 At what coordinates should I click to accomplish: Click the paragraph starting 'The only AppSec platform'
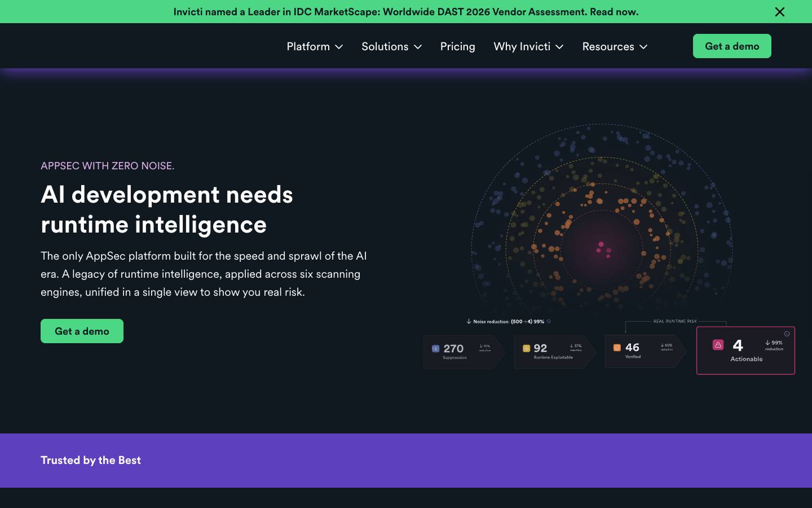pyautogui.click(x=204, y=274)
